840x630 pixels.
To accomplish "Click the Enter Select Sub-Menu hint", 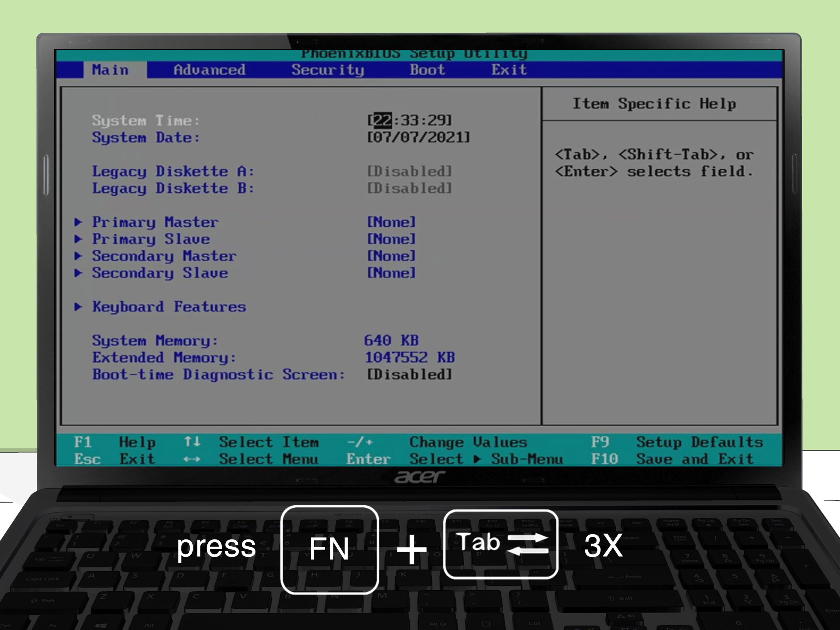I will [454, 459].
